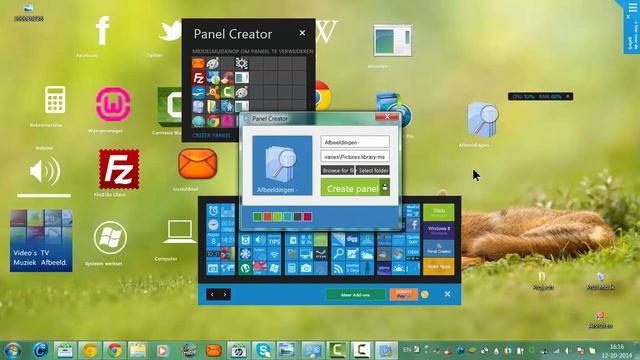The width and height of the screenshot is (640, 360).
Task: Click the monitor tile in add-ons panel
Action: [306, 254]
